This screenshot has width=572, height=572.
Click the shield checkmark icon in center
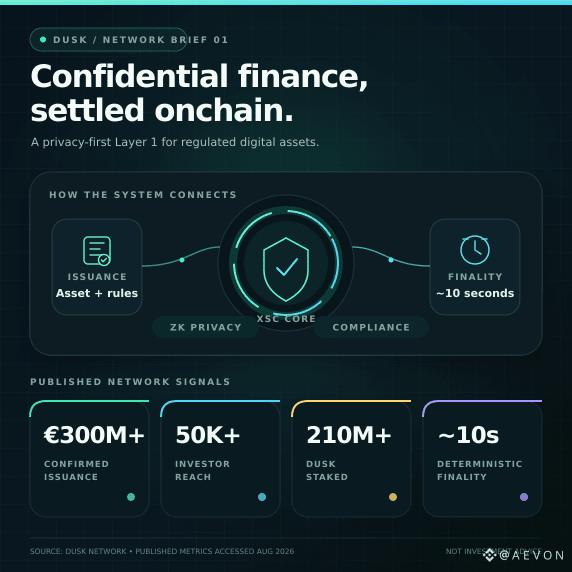pyautogui.click(x=286, y=270)
